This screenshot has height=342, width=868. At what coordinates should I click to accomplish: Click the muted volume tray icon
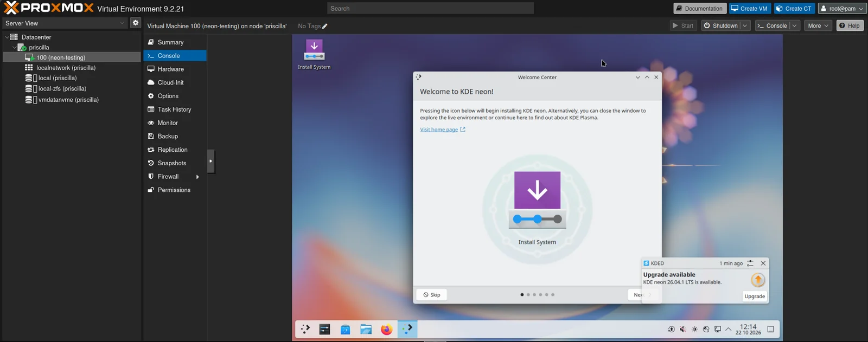click(x=683, y=329)
